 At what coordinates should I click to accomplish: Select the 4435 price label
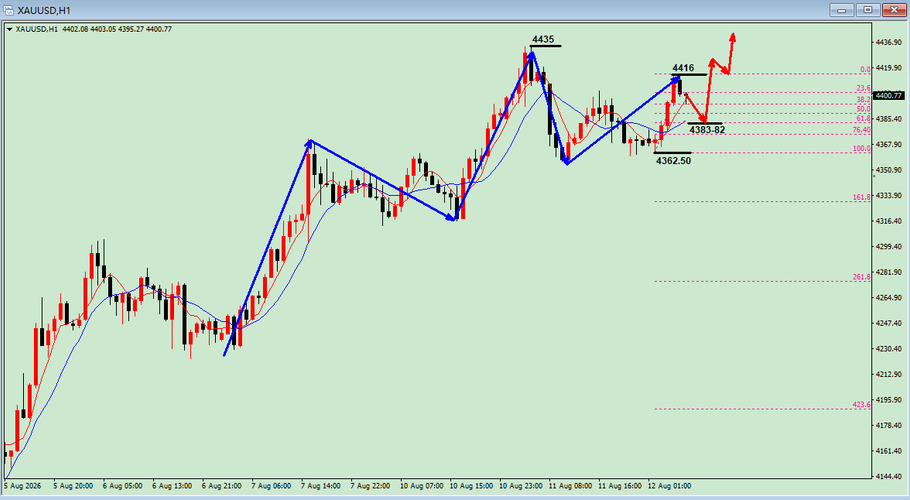coord(543,39)
